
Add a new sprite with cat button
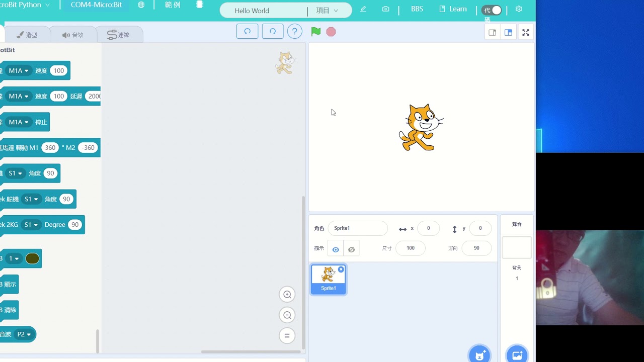(479, 354)
